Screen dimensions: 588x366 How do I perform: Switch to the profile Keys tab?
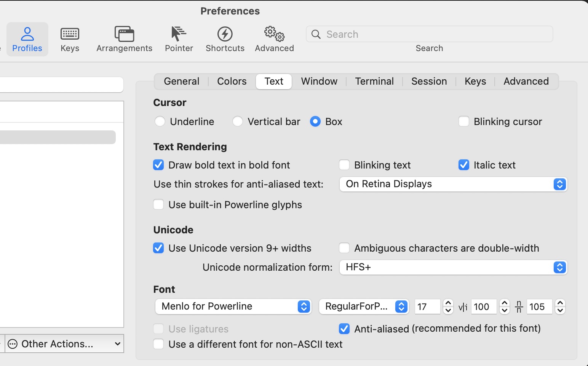[x=475, y=81]
